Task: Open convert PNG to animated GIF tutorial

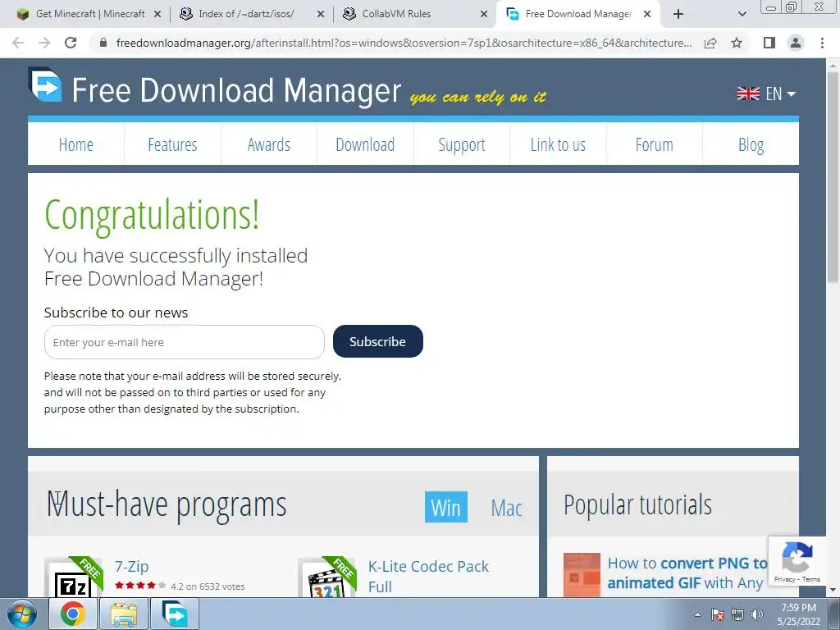Action: [x=687, y=573]
